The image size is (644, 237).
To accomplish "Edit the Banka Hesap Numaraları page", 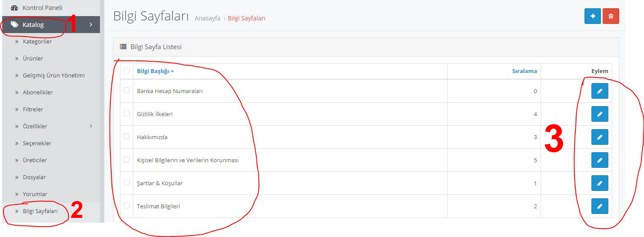I will 599,91.
